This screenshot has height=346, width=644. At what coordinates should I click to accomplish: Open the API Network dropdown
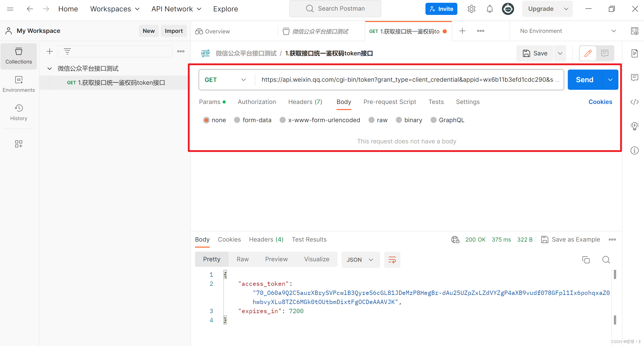177,9
